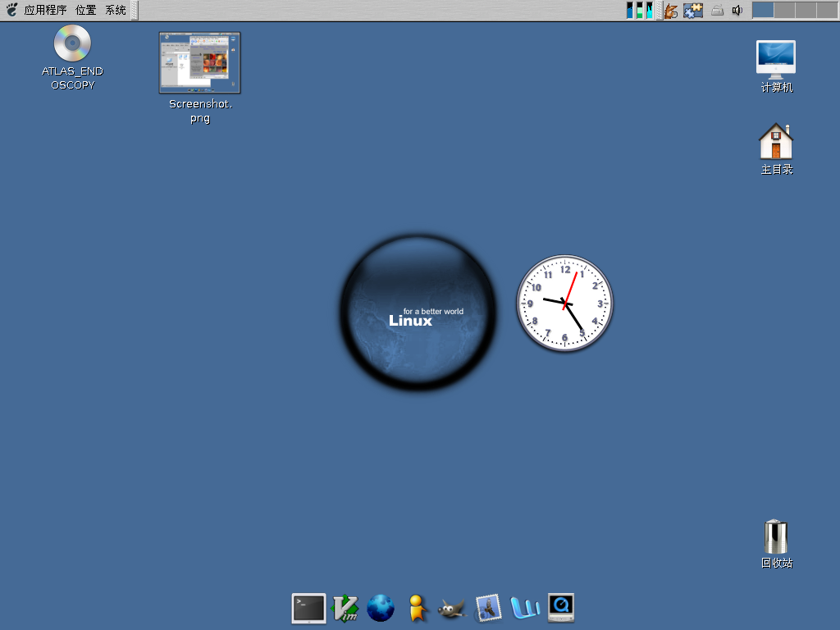This screenshot has height=630, width=840.
Task: Click the puzzle pieces tray icon
Action: coord(692,10)
